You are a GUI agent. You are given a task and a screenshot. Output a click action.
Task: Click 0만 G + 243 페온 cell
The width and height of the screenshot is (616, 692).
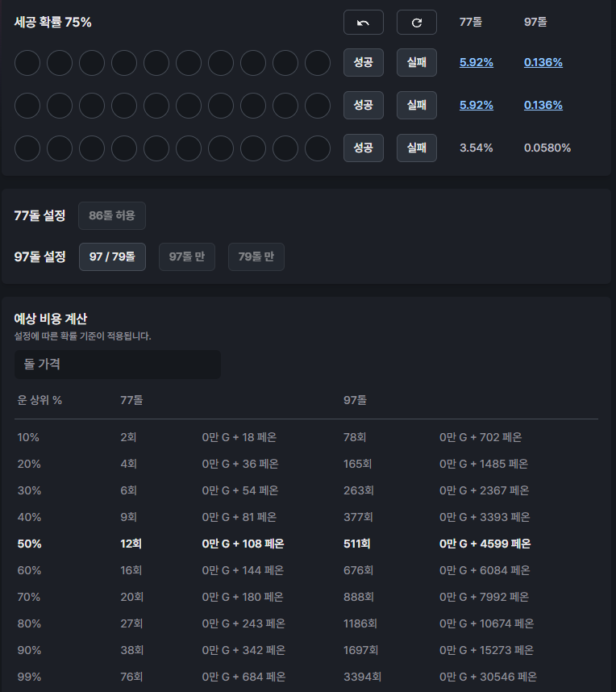(x=243, y=623)
